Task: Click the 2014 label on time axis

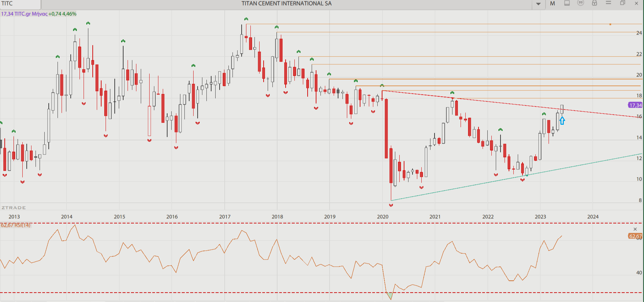Action: pos(67,217)
